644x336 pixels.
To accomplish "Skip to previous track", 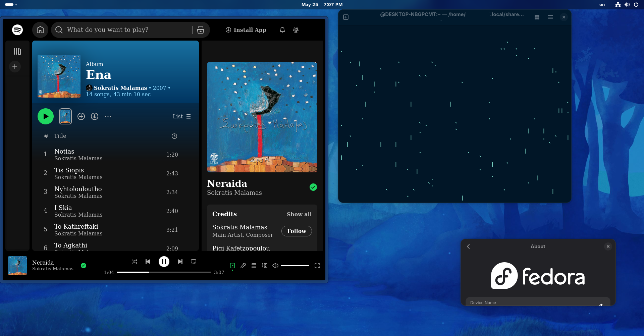I will tap(148, 262).
